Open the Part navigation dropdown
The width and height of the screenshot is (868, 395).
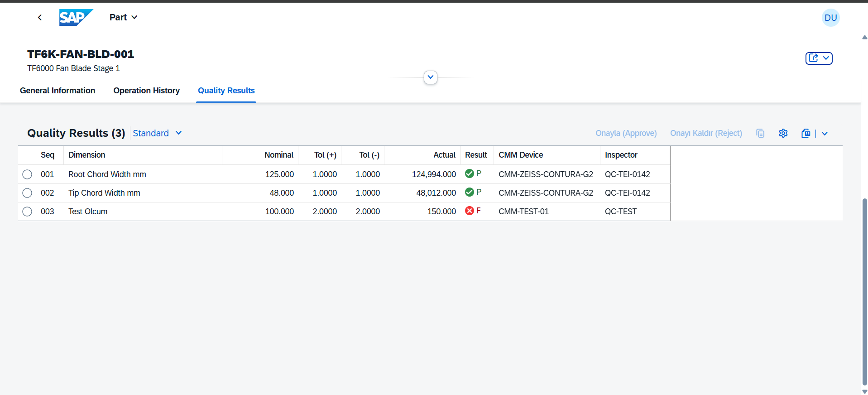(x=123, y=17)
